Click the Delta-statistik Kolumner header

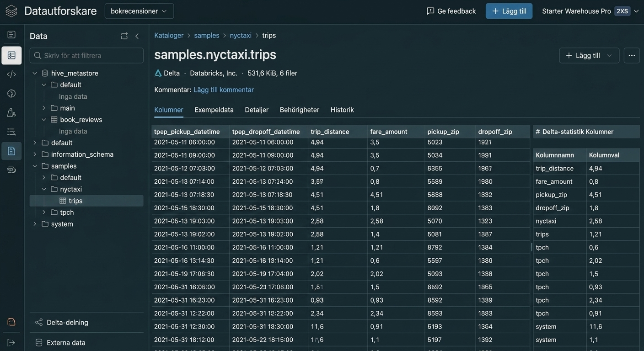[x=586, y=132]
